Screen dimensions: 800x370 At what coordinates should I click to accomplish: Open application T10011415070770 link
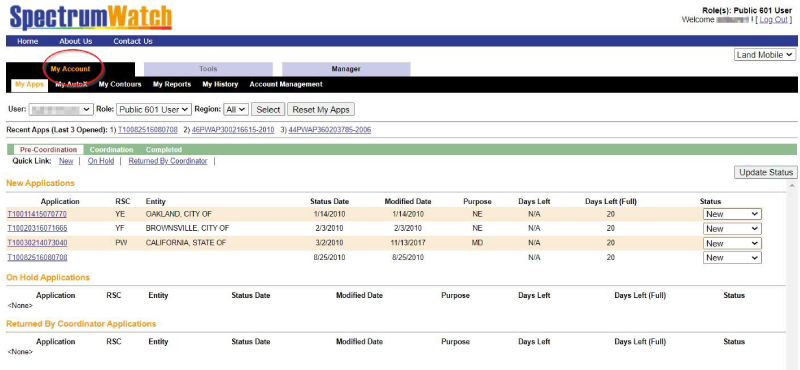37,214
